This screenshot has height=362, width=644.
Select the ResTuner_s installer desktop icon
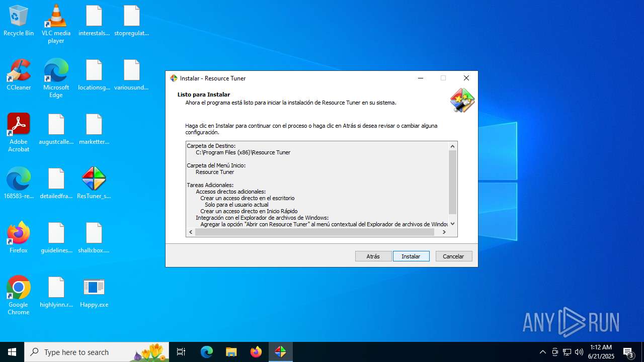tap(94, 183)
